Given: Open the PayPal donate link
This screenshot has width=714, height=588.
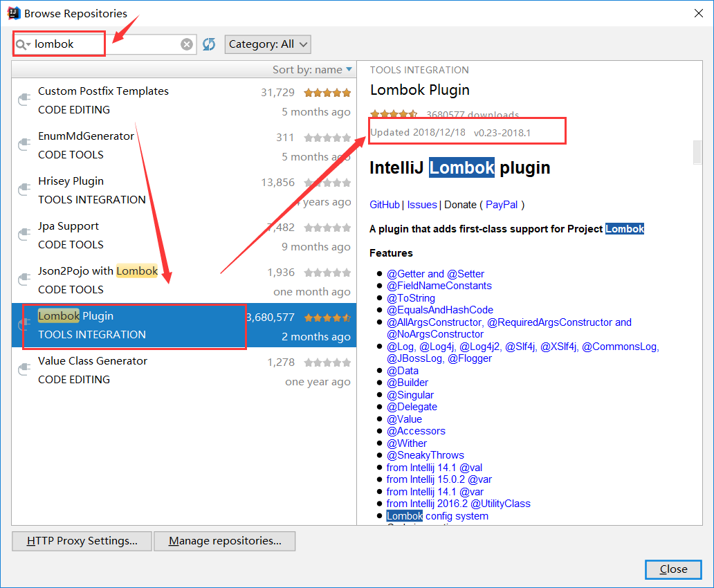Looking at the screenshot, I should pos(502,205).
